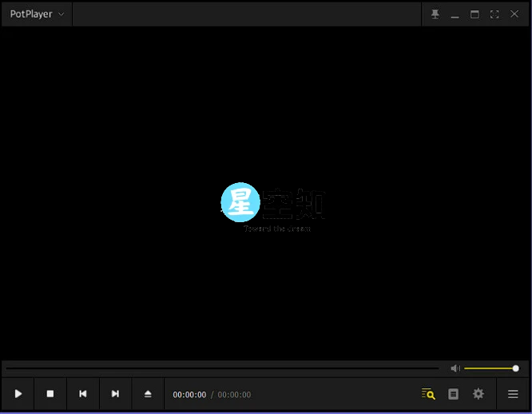Click the video seek bar

222,368
